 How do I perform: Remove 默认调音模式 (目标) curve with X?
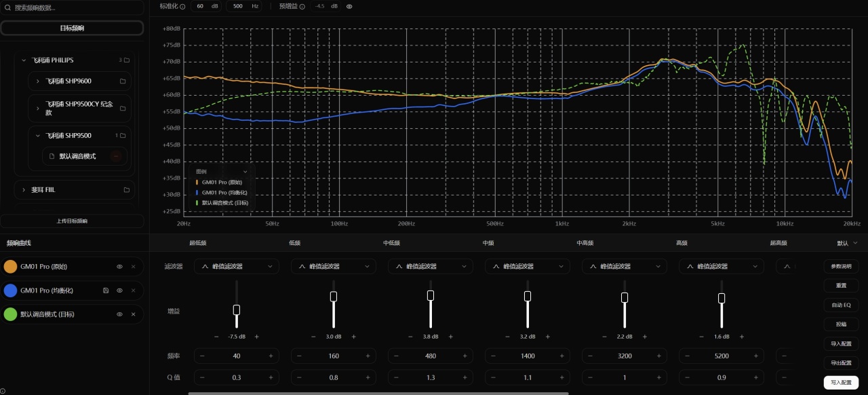(133, 314)
